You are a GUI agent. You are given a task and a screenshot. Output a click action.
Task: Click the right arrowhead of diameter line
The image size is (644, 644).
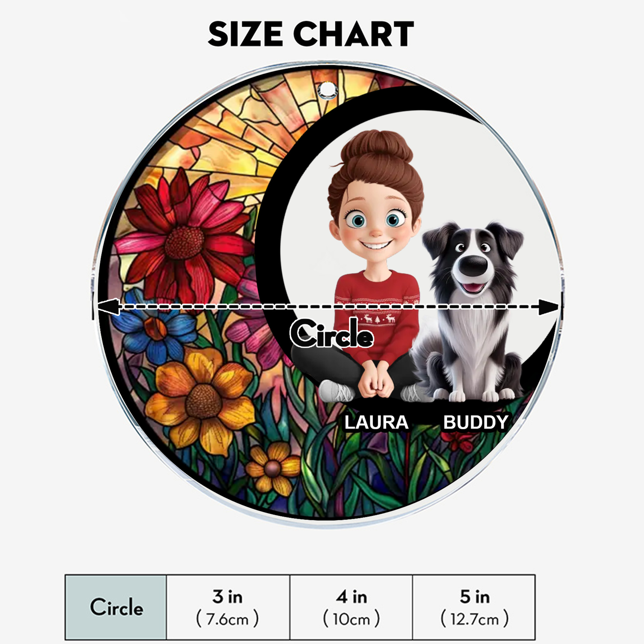click(548, 307)
